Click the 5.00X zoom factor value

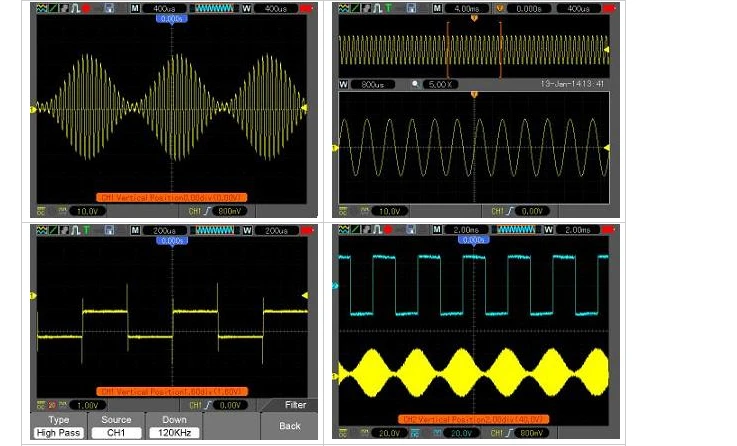[440, 85]
